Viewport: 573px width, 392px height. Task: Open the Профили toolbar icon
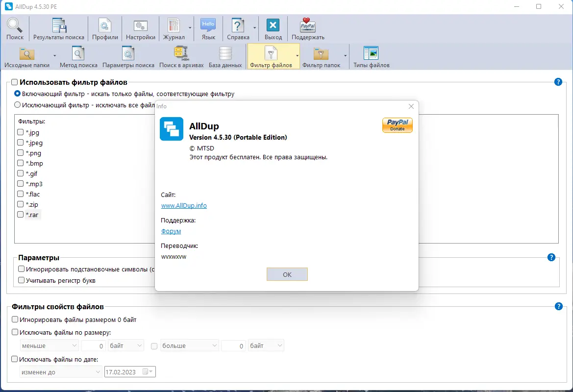[x=105, y=28]
